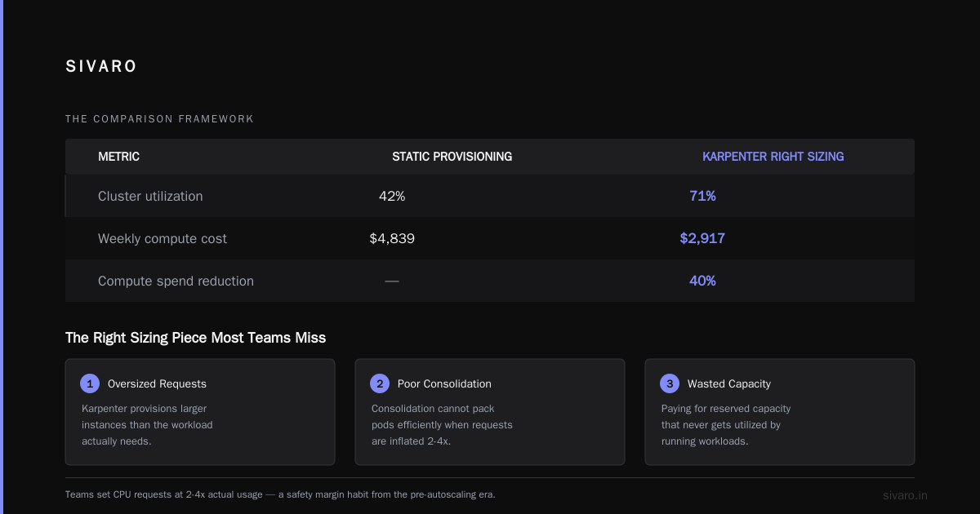This screenshot has height=514, width=980.
Task: Click the $4,839 static cost value
Action: point(392,238)
